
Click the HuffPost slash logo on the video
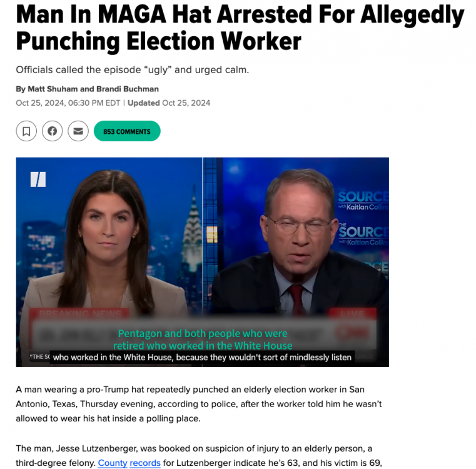click(38, 179)
